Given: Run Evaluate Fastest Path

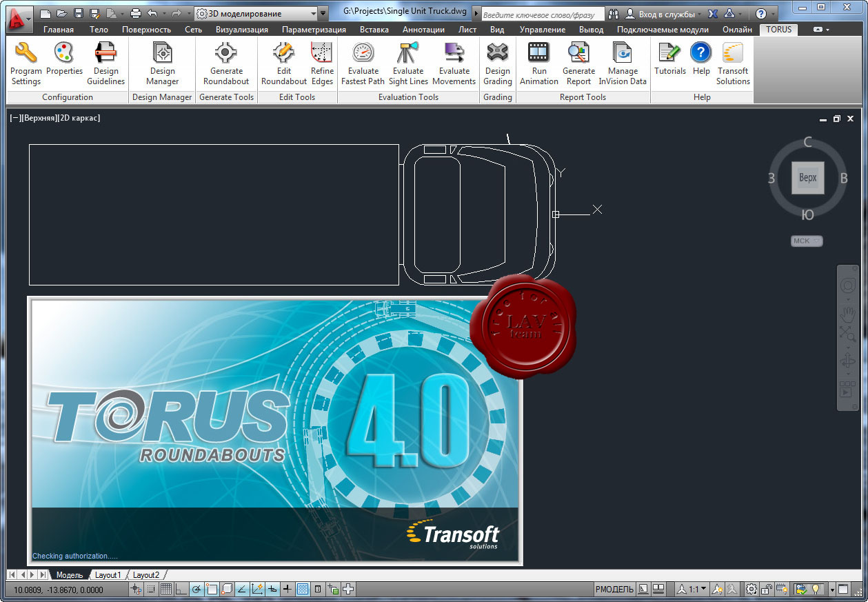Looking at the screenshot, I should click(363, 63).
